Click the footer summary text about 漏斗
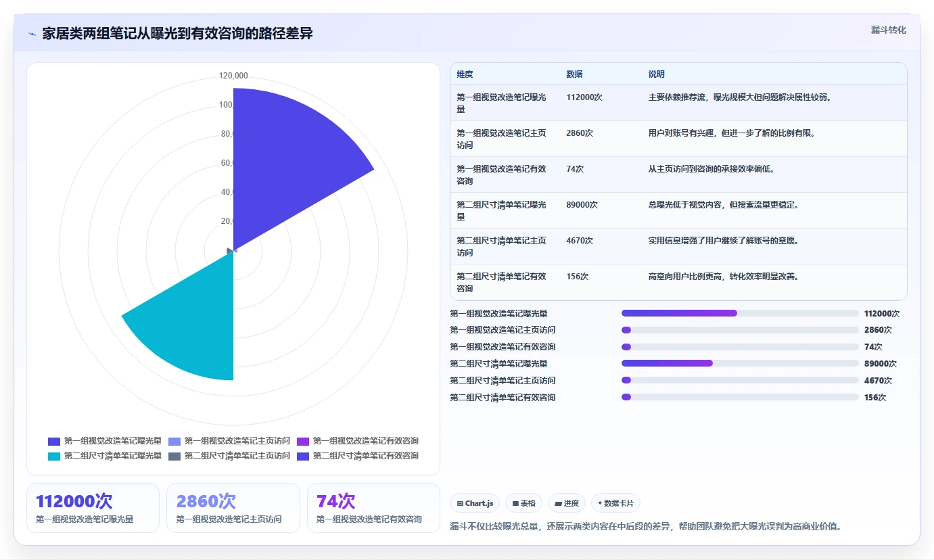 click(645, 526)
